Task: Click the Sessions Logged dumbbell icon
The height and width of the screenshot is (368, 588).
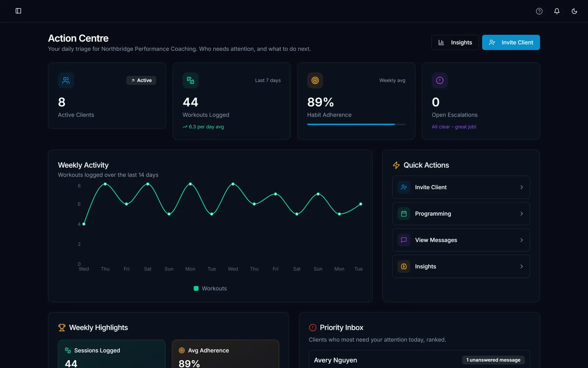Action: [x=68, y=350]
